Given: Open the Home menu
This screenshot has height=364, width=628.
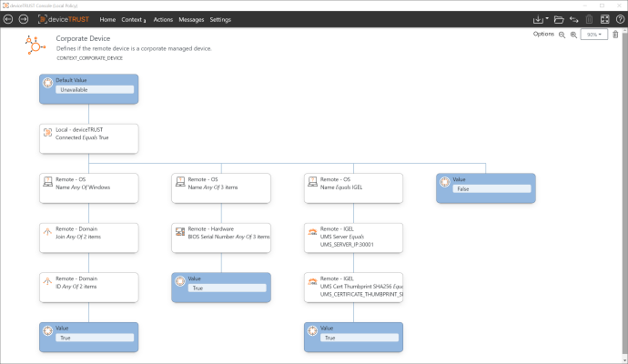Looking at the screenshot, I should pos(107,20).
